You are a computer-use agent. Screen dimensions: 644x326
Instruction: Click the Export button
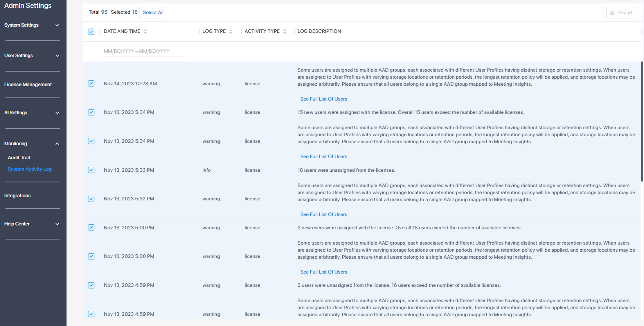[x=621, y=13]
